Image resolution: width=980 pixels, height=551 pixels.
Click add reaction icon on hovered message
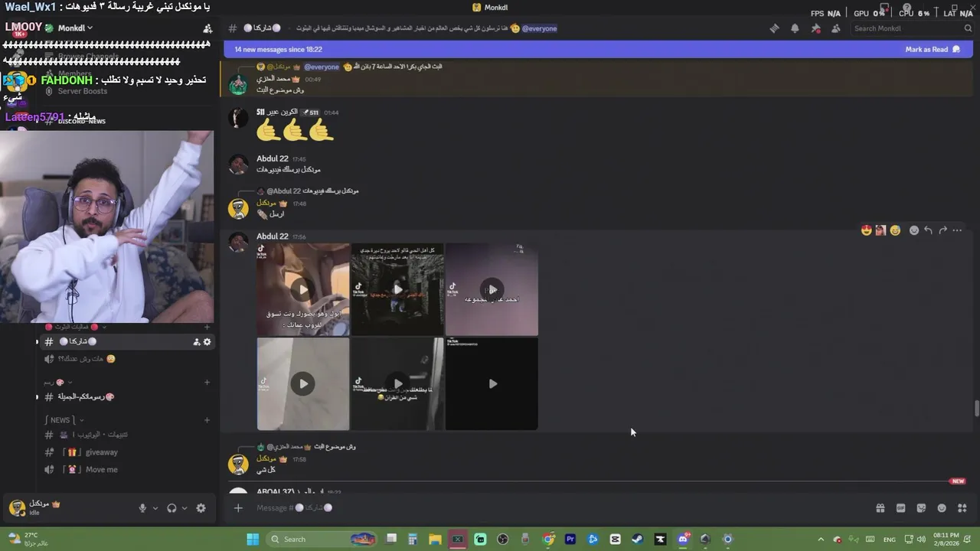[913, 230]
